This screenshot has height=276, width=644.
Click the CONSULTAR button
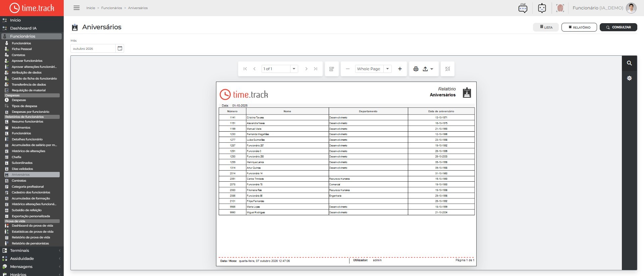tap(619, 27)
